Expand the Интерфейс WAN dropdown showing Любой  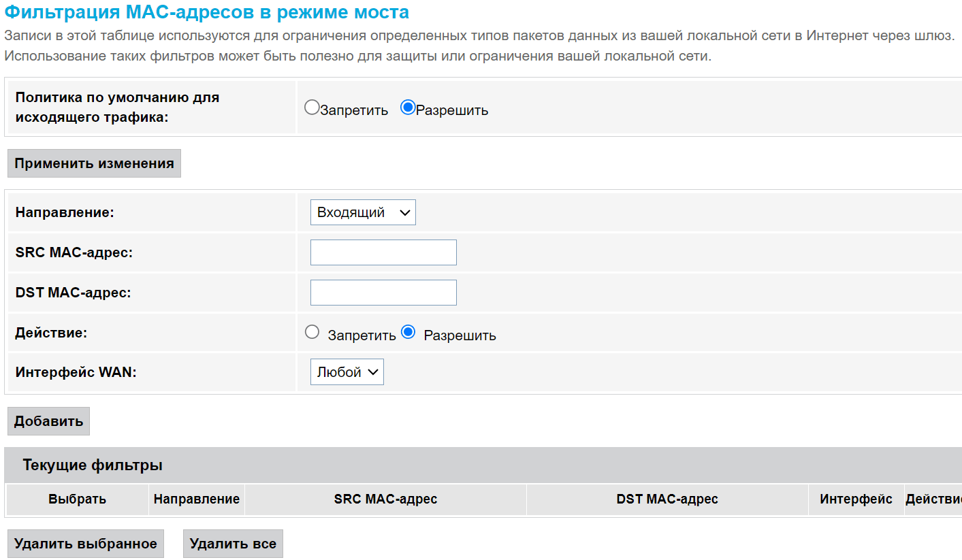click(x=347, y=372)
